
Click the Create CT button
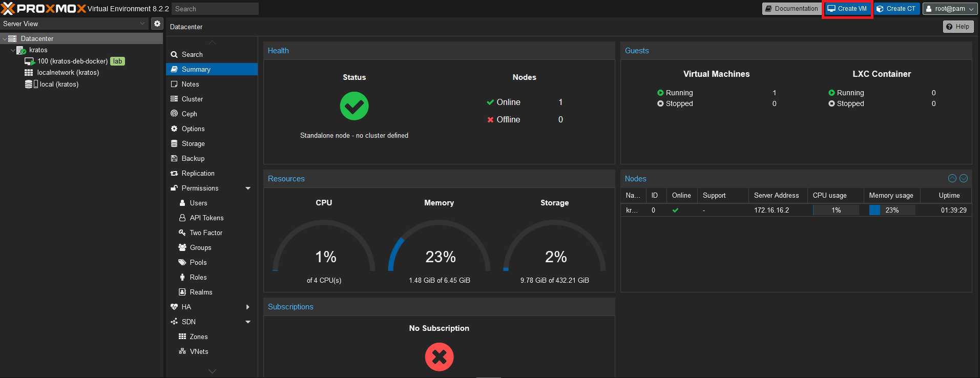coord(896,9)
